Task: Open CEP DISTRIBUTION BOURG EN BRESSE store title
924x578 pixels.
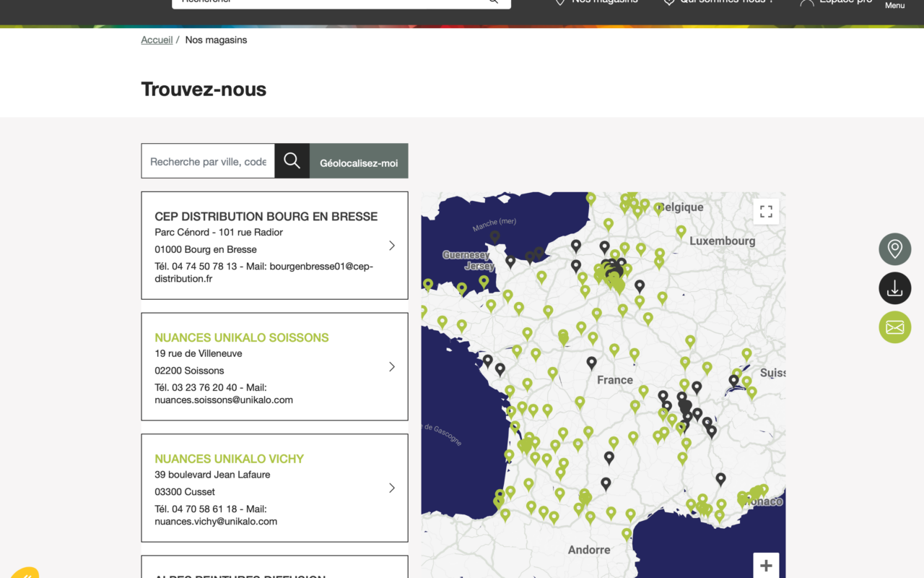Action: 266,216
